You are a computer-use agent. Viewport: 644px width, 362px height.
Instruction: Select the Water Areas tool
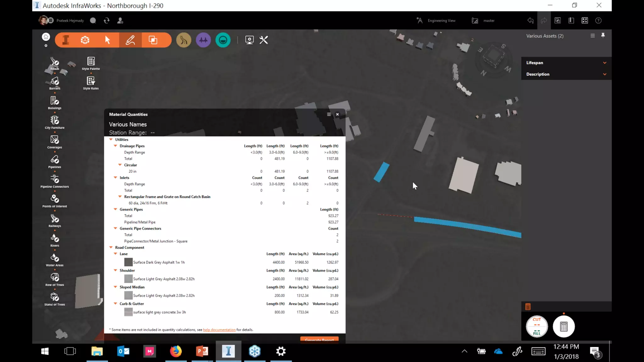(55, 260)
